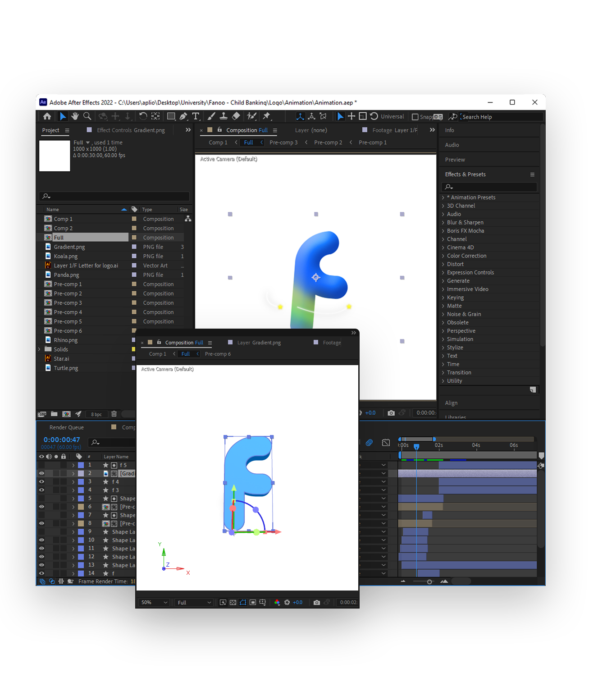The image size is (616, 696).
Task: Toggle region of interest in floating viewer
Action: 253,602
